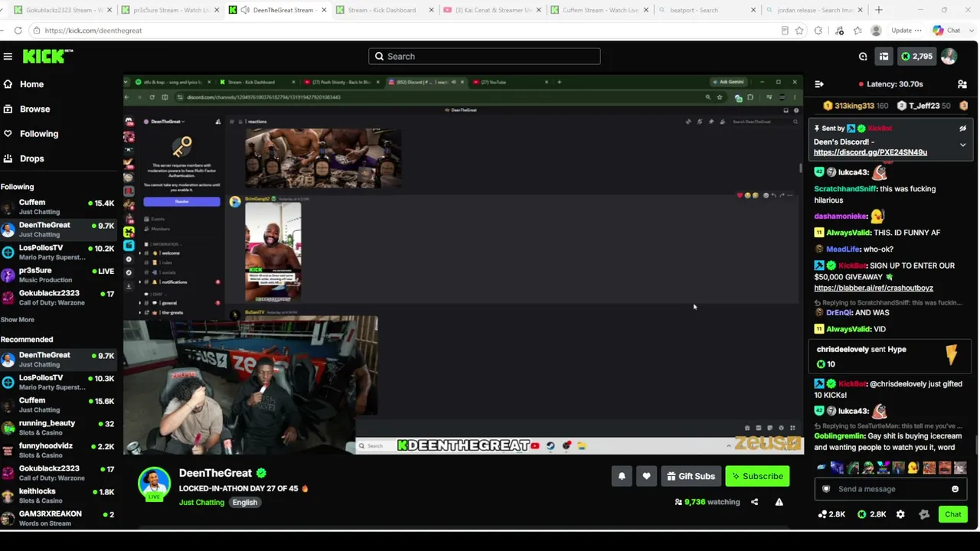Image resolution: width=980 pixels, height=551 pixels.
Task: Click the Kick search field
Action: pos(485,56)
